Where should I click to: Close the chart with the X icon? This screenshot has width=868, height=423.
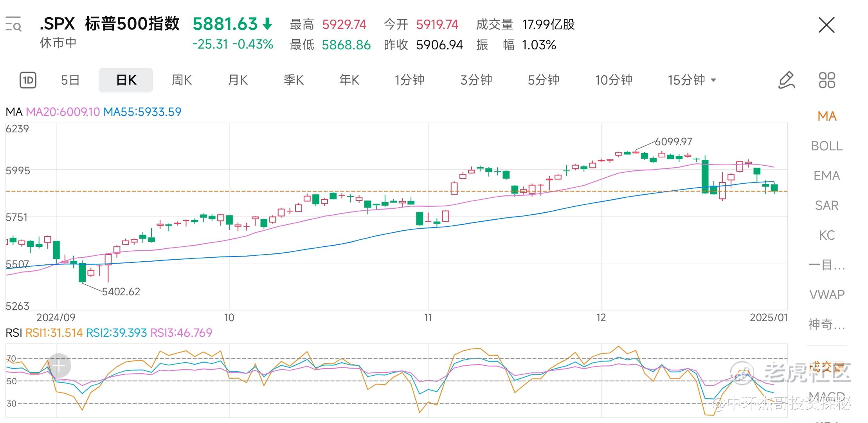point(827,25)
